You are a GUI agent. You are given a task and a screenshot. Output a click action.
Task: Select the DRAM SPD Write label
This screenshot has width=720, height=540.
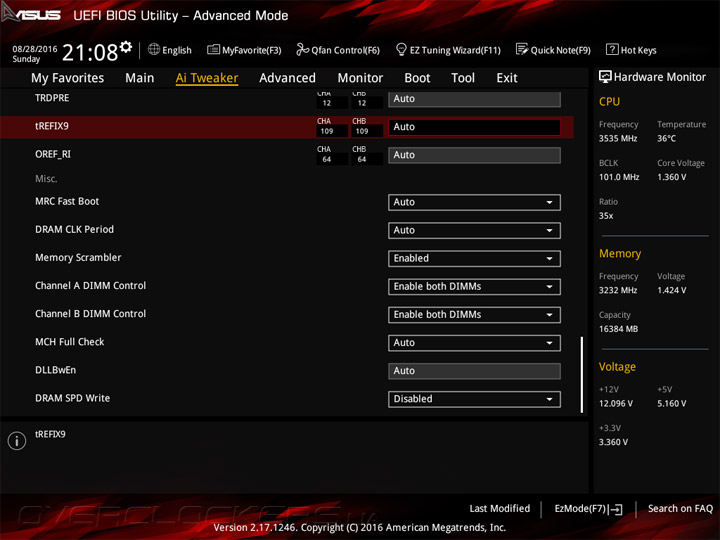pos(73,398)
